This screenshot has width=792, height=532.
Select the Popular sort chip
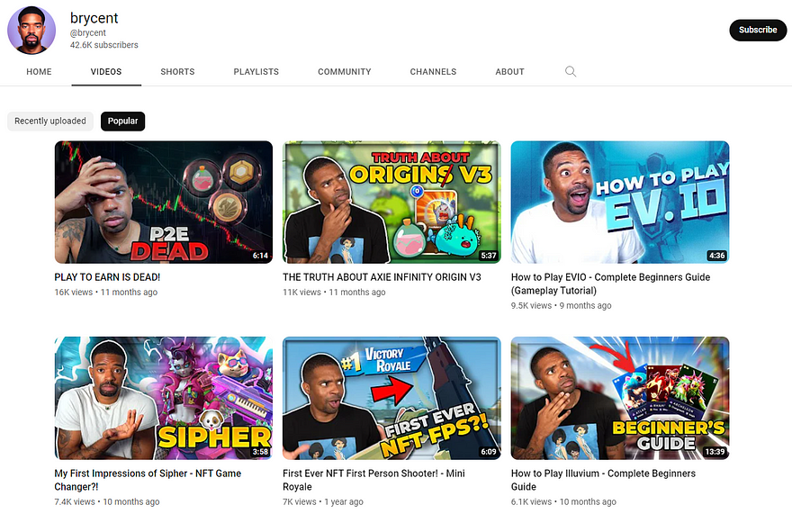point(122,122)
